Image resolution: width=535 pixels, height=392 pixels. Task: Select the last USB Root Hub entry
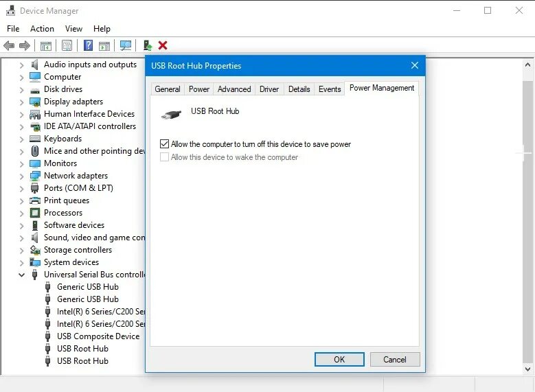tap(82, 361)
